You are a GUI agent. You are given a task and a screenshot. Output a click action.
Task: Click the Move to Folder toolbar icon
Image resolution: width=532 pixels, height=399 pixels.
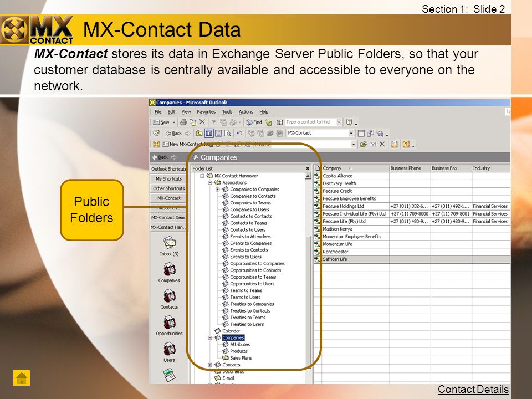point(193,122)
